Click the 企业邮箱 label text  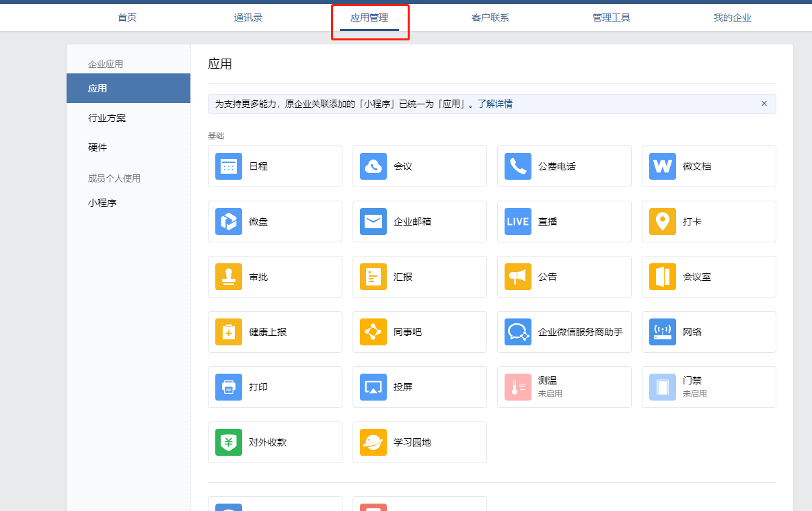coord(412,222)
